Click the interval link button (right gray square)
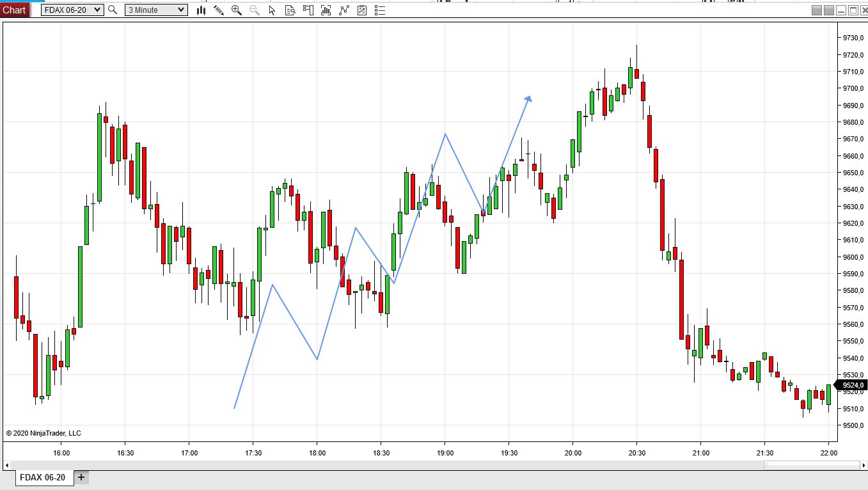 tap(829, 10)
